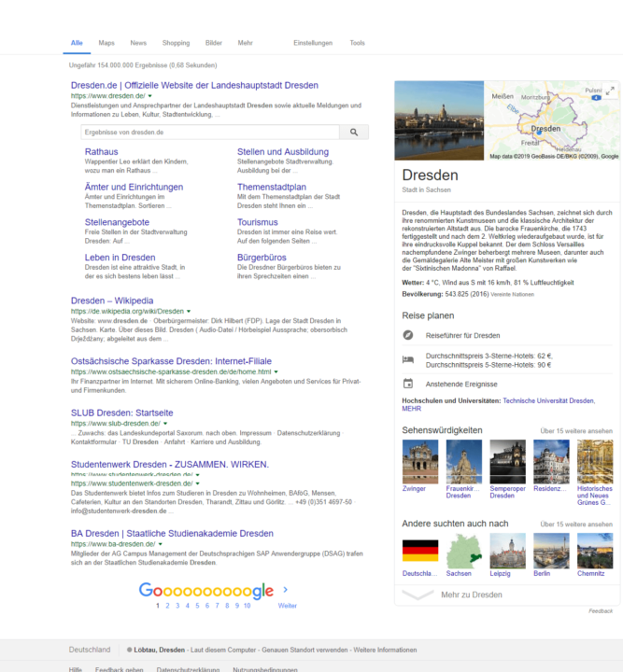Image resolution: width=623 pixels, height=672 pixels.
Task: Open the Dresden – Wikipedia result
Action: tap(112, 301)
